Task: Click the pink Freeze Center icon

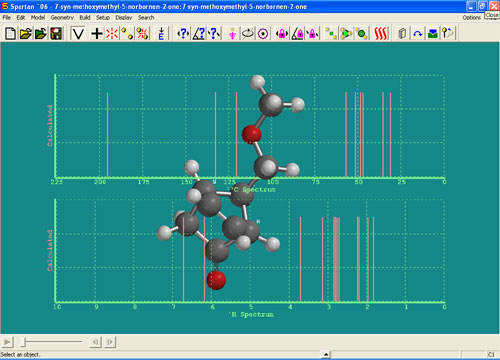Action: pos(232,34)
